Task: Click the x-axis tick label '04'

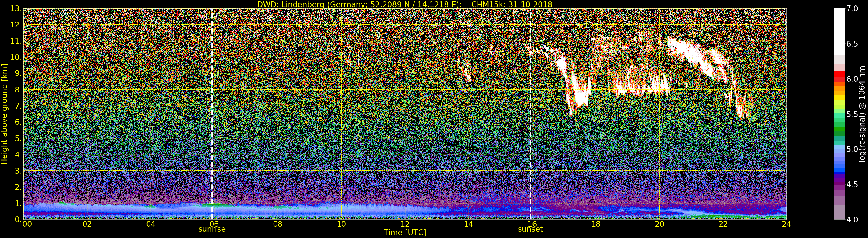Action: click(151, 224)
